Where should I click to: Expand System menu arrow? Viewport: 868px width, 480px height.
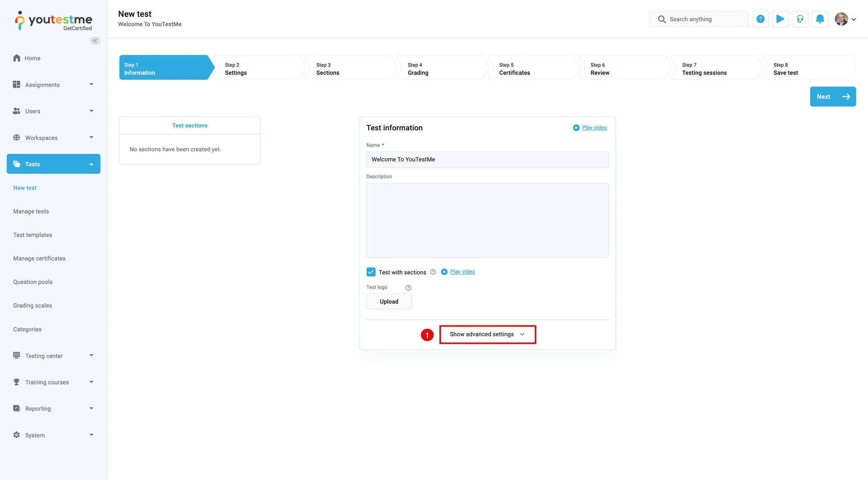click(x=91, y=435)
